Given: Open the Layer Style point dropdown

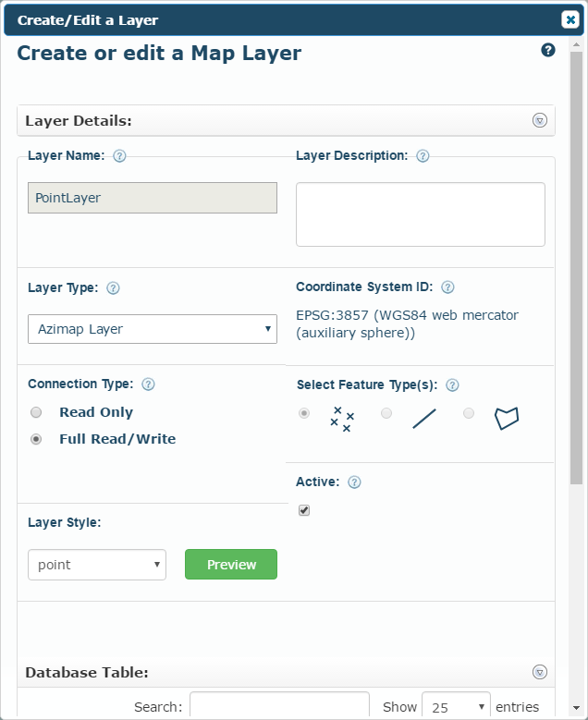Looking at the screenshot, I should [x=97, y=565].
